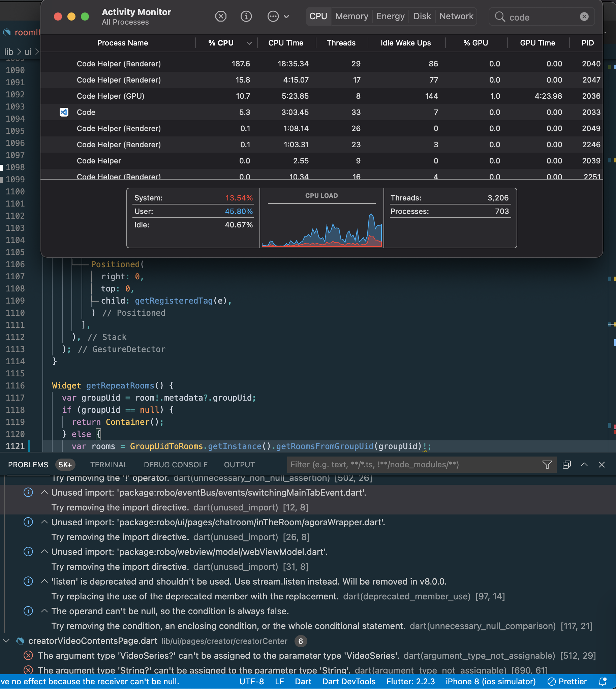Open the TERMINAL panel tab
This screenshot has height=689, width=616.
tap(109, 465)
